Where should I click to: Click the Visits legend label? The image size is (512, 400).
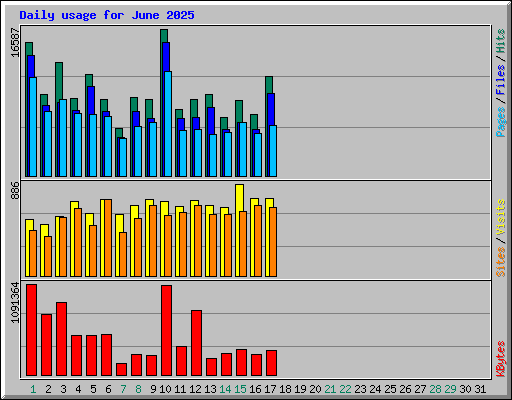(501, 217)
